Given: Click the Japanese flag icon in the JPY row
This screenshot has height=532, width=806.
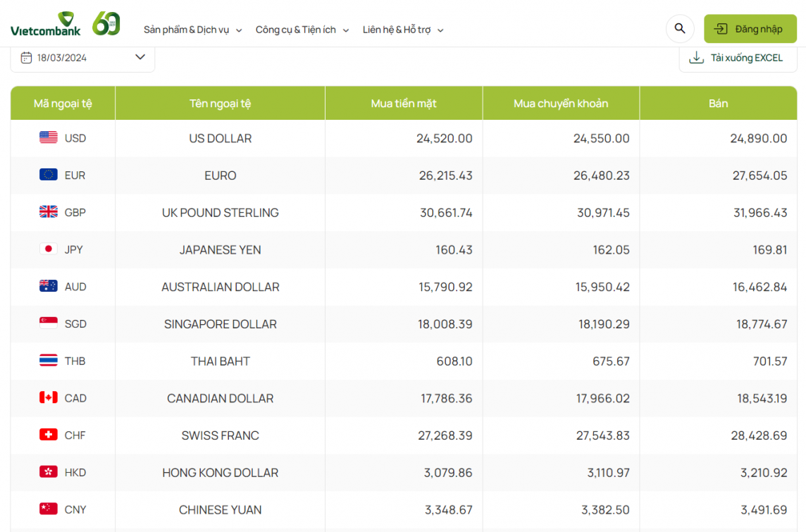Looking at the screenshot, I should click(47, 249).
